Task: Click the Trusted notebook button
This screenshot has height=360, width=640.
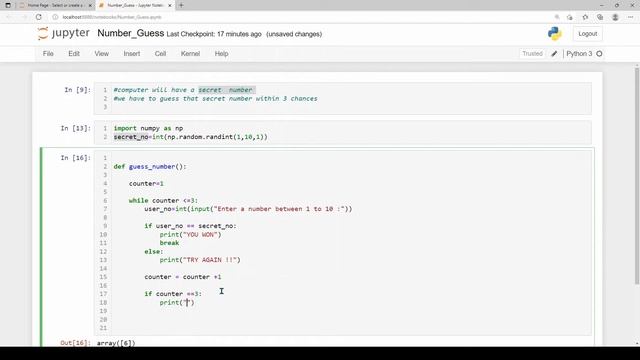Action: pos(533,54)
